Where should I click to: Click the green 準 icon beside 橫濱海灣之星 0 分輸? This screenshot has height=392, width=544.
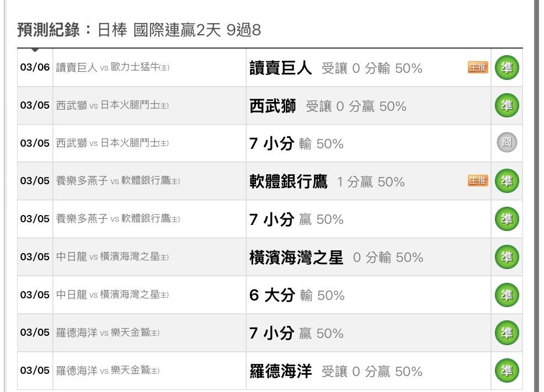[x=507, y=257]
